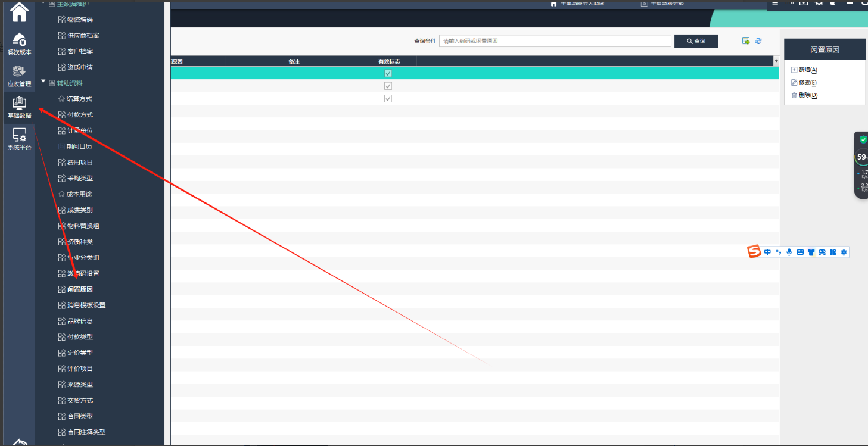Viewport: 868px width, 446px height.
Task: Toggle 有效标志 checkbox in the second row
Action: pyautogui.click(x=388, y=86)
